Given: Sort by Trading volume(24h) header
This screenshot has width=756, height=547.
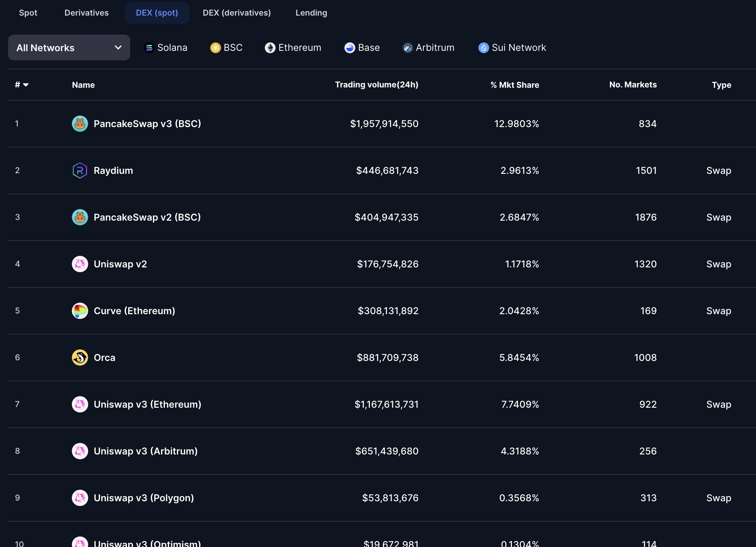Looking at the screenshot, I should click(377, 85).
